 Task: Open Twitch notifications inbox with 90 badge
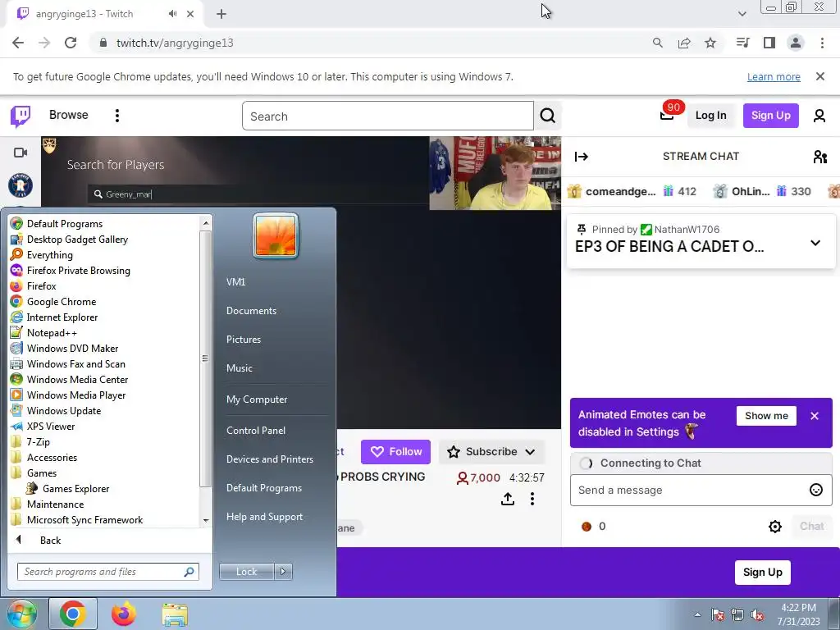pyautogui.click(x=667, y=115)
